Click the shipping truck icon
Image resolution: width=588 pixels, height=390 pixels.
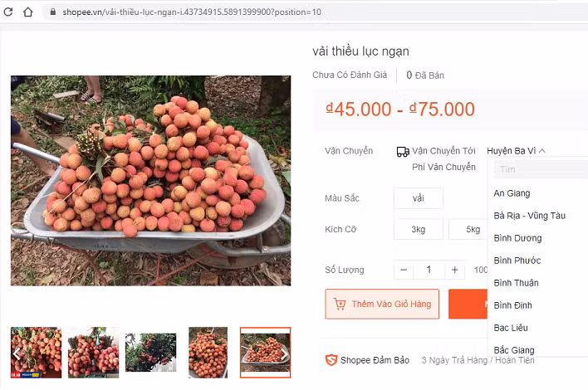coord(403,151)
